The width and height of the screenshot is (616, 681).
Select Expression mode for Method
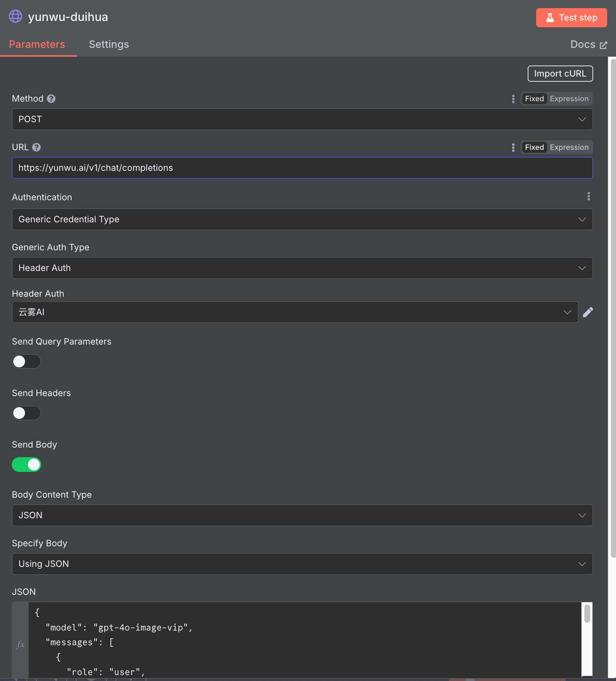[569, 99]
